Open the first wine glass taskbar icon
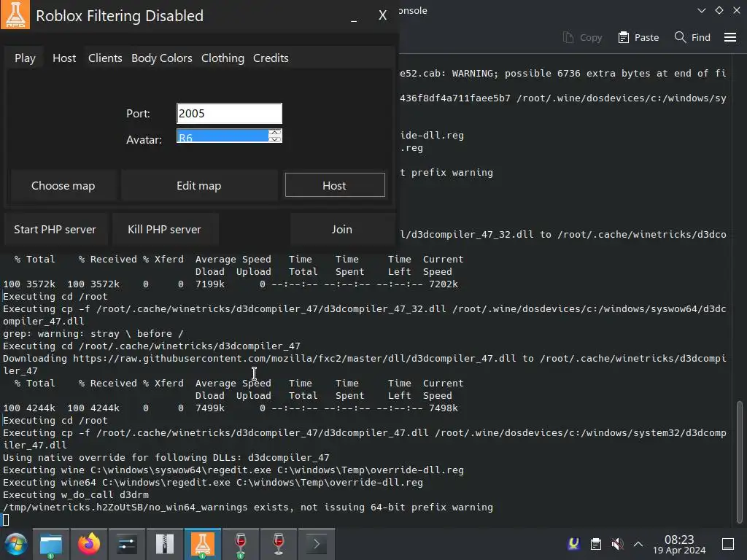747x560 pixels. 241,544
